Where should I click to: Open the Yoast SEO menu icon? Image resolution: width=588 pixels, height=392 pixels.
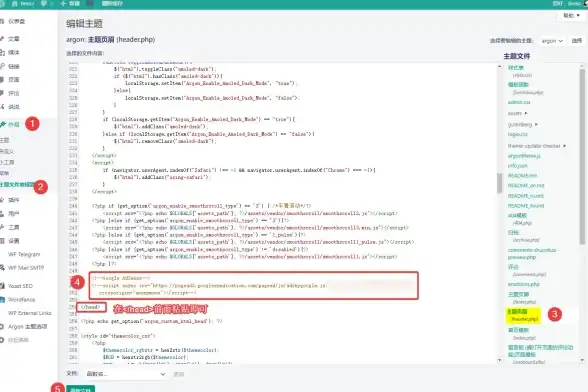coord(2,286)
